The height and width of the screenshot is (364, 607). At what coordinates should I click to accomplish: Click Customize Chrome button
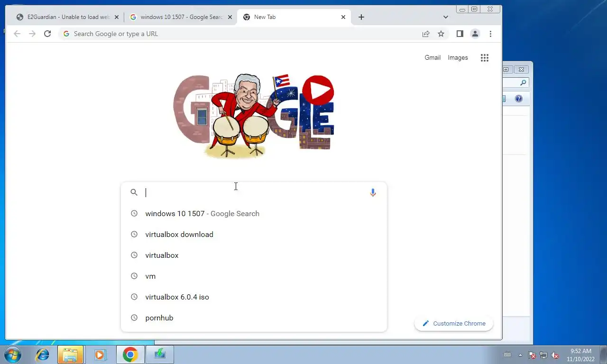coord(454,323)
